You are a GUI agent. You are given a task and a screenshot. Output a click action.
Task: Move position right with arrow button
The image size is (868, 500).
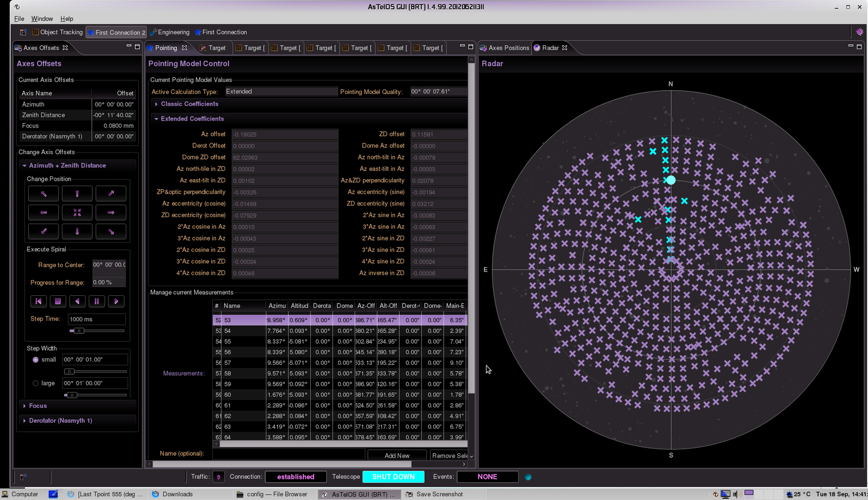111,213
